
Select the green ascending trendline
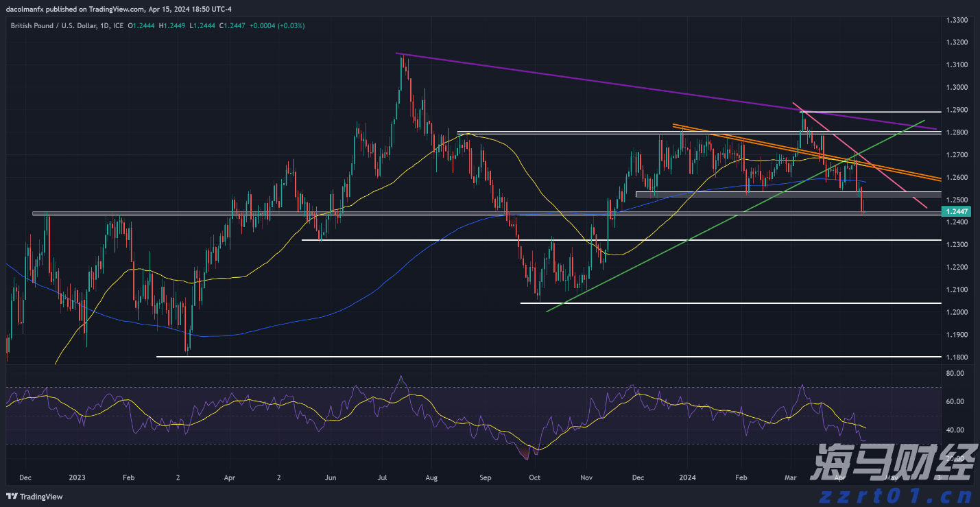[686, 239]
